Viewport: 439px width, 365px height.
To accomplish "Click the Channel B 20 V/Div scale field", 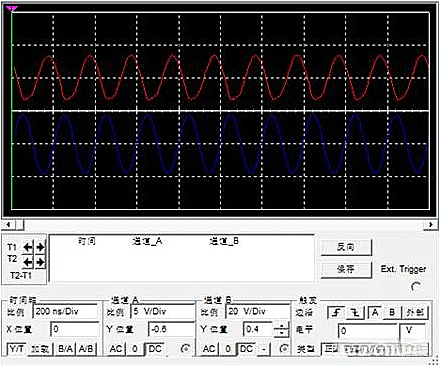I will [258, 311].
